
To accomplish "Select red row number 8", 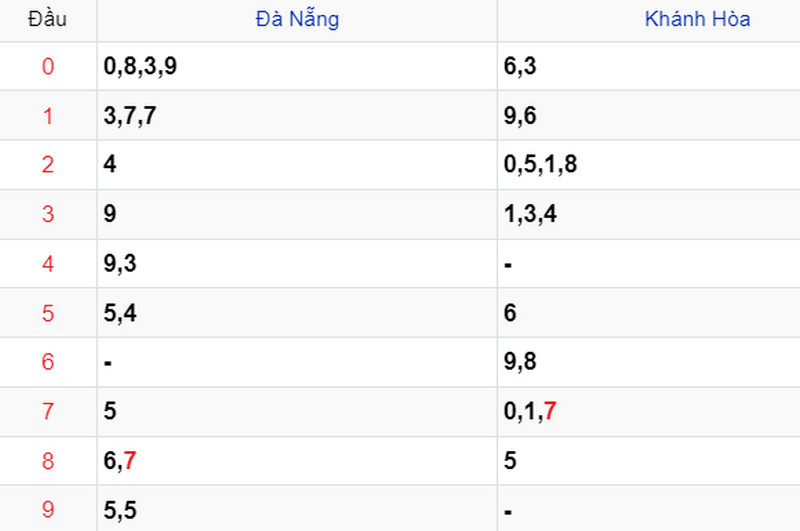I will (x=48, y=461).
